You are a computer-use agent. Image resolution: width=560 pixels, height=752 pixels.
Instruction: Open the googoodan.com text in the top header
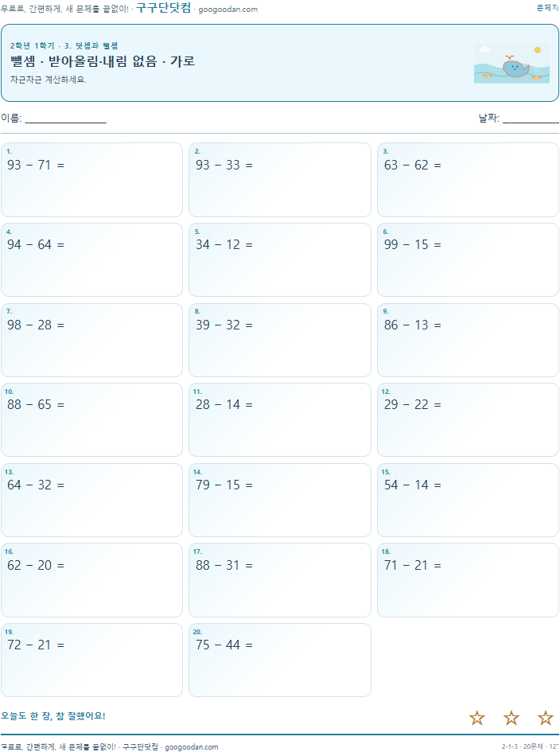227,9
